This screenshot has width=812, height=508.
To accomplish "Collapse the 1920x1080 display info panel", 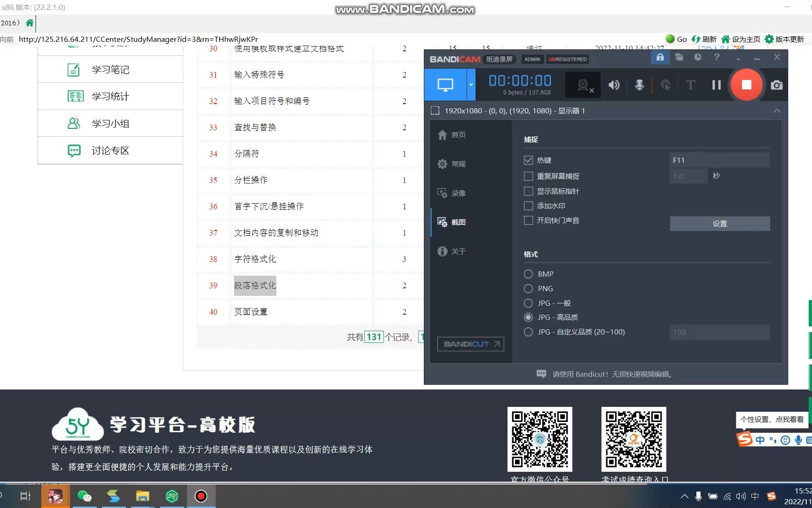I will (777, 111).
